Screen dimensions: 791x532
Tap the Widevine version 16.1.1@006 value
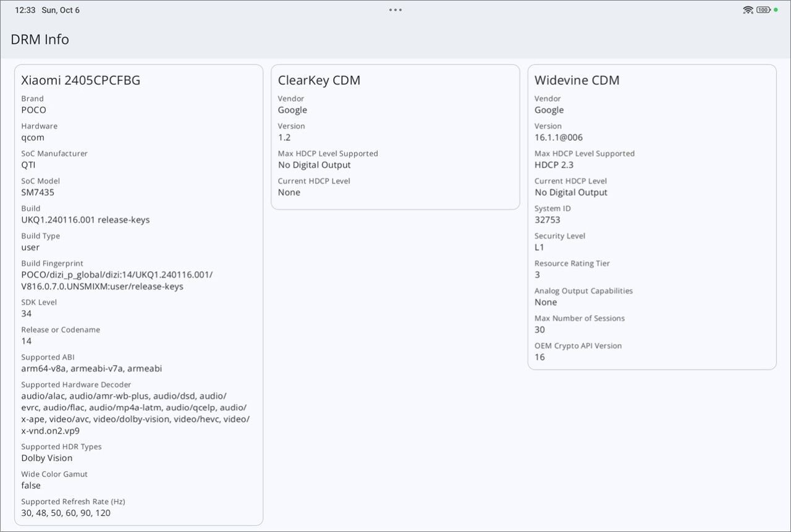click(558, 138)
